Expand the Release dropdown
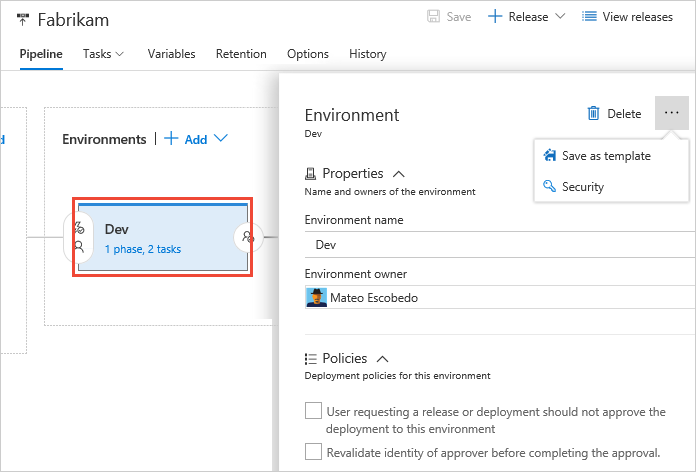Viewport: 696px width, 472px height. click(x=559, y=17)
